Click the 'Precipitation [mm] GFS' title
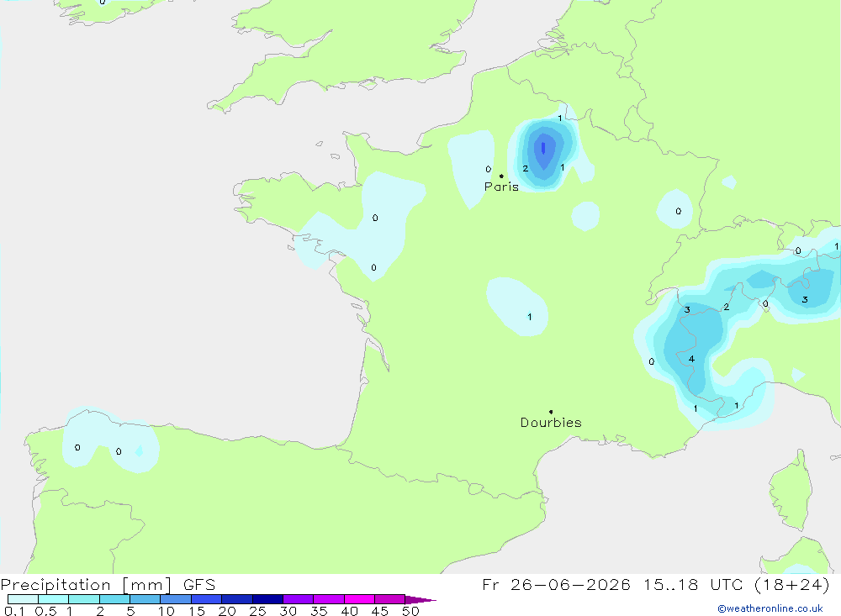Screen dimensions: 841x616 (x=108, y=585)
